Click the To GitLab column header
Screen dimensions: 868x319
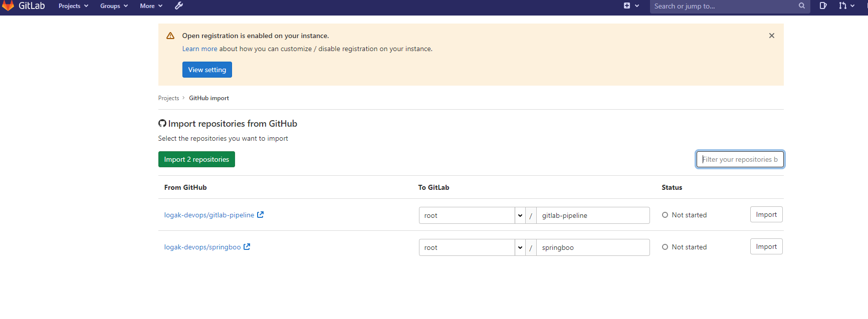pyautogui.click(x=433, y=187)
